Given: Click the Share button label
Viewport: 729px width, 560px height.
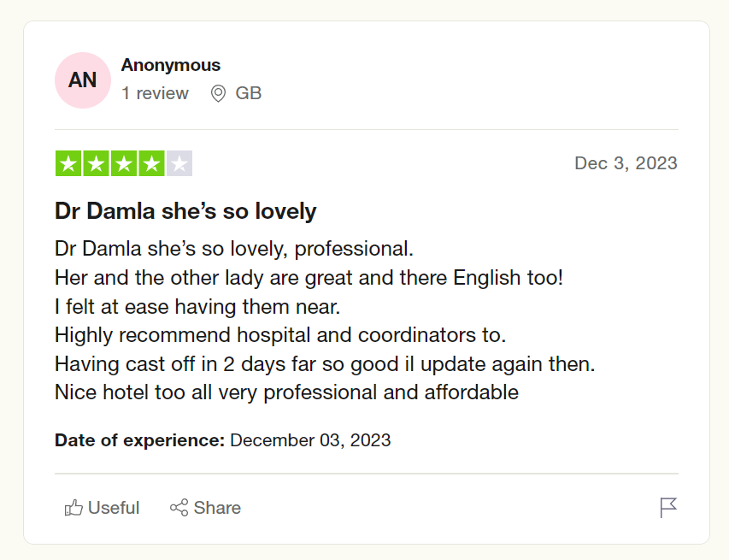Looking at the screenshot, I should click(217, 508).
